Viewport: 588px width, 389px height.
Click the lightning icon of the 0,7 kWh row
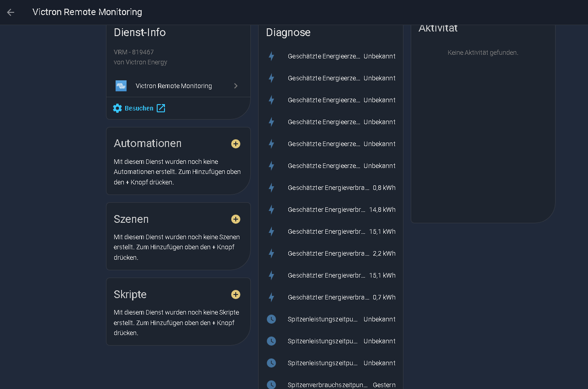pos(271,297)
